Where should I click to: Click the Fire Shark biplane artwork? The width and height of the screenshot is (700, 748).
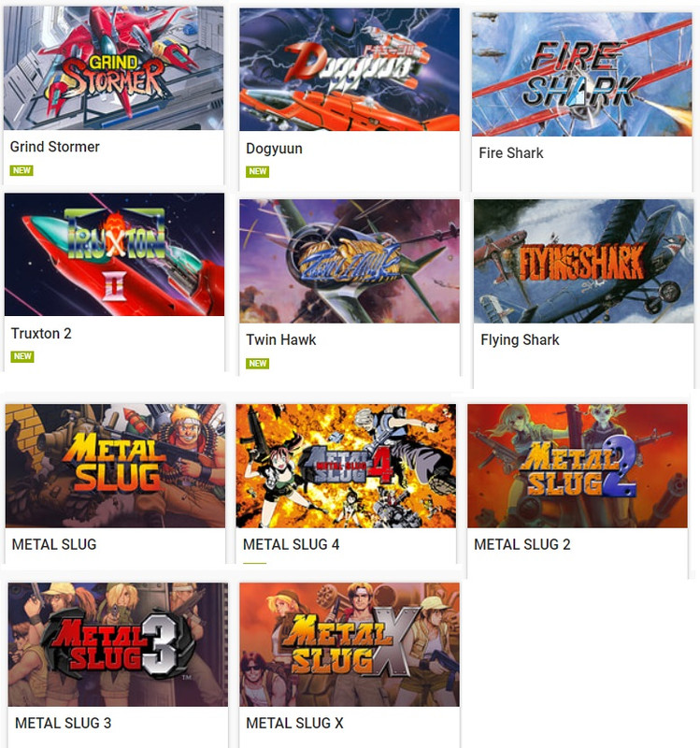point(581,75)
